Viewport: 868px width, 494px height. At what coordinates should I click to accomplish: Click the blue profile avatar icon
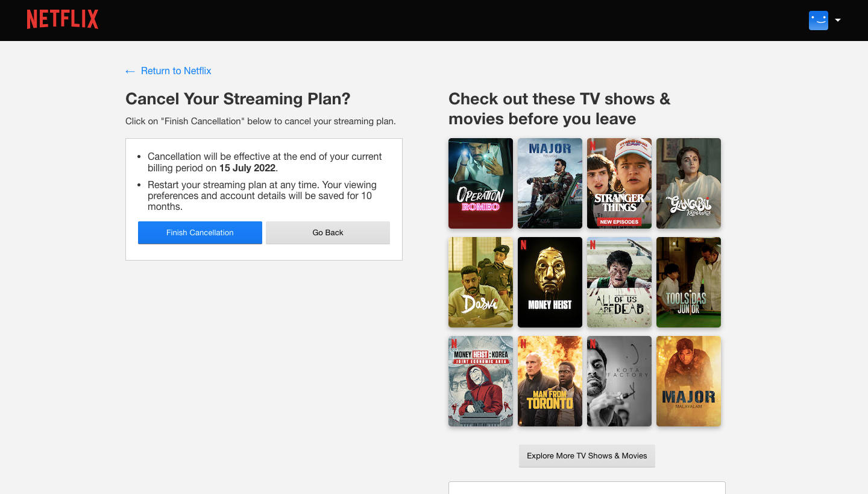click(818, 20)
